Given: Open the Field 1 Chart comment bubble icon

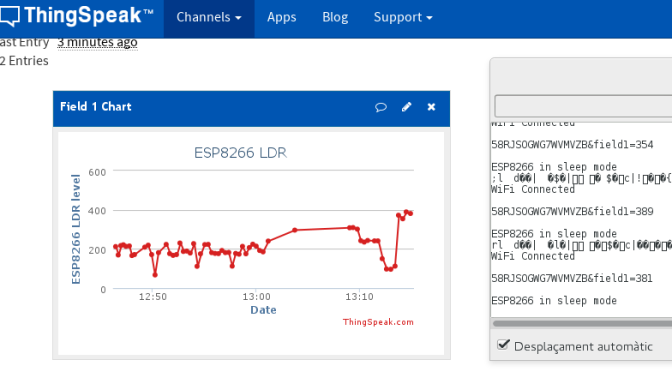Looking at the screenshot, I should click(x=381, y=107).
